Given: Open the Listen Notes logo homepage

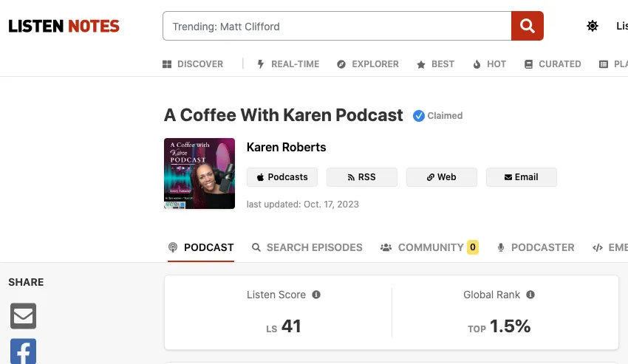Looking at the screenshot, I should (64, 27).
